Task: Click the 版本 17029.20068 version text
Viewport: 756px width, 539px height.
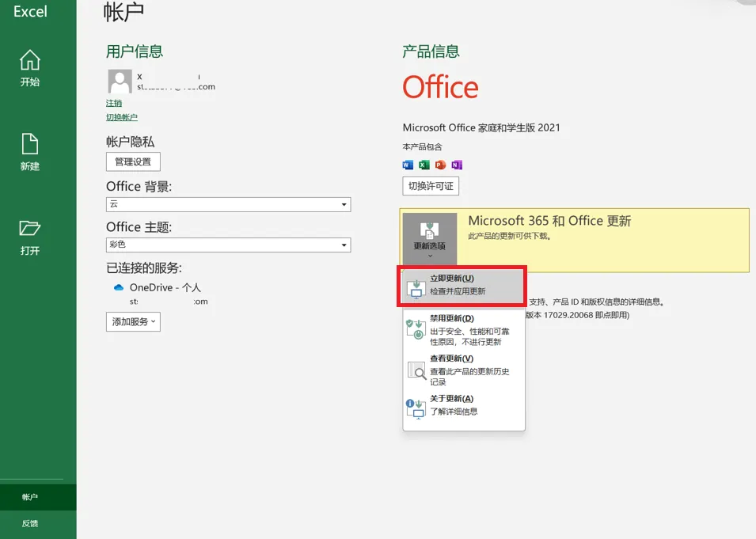Action: [577, 315]
